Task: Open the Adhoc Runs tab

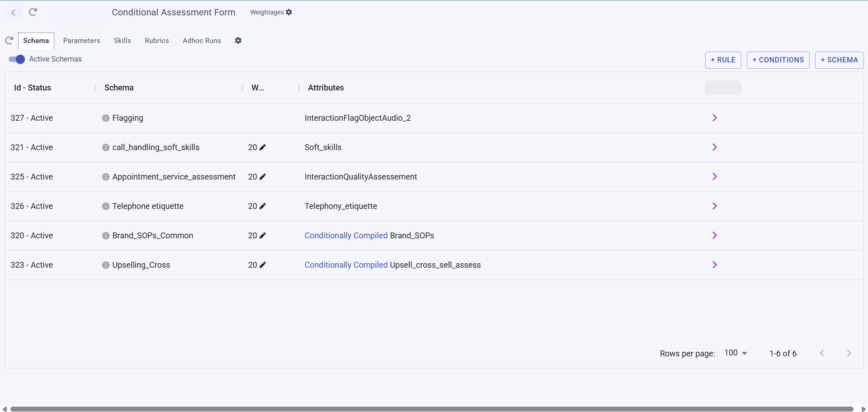Action: 202,41
